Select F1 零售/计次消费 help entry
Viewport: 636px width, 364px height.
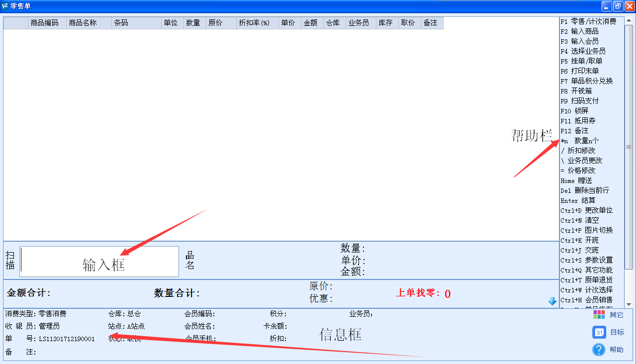(x=588, y=21)
